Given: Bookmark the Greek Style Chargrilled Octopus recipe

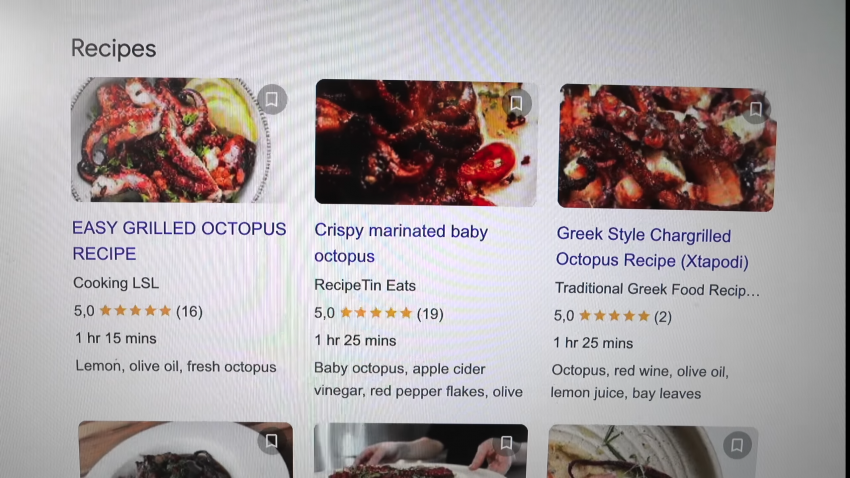Looking at the screenshot, I should pyautogui.click(x=756, y=109).
